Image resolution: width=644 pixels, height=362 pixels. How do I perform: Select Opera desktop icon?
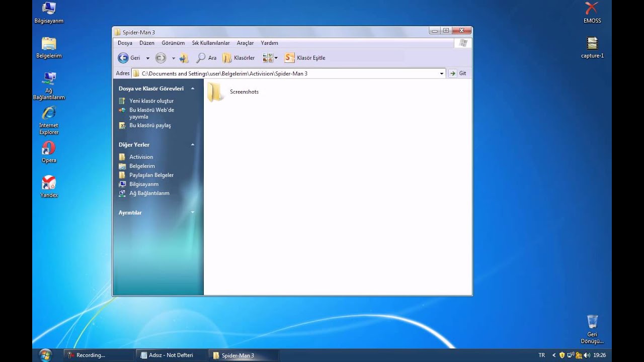(x=49, y=152)
